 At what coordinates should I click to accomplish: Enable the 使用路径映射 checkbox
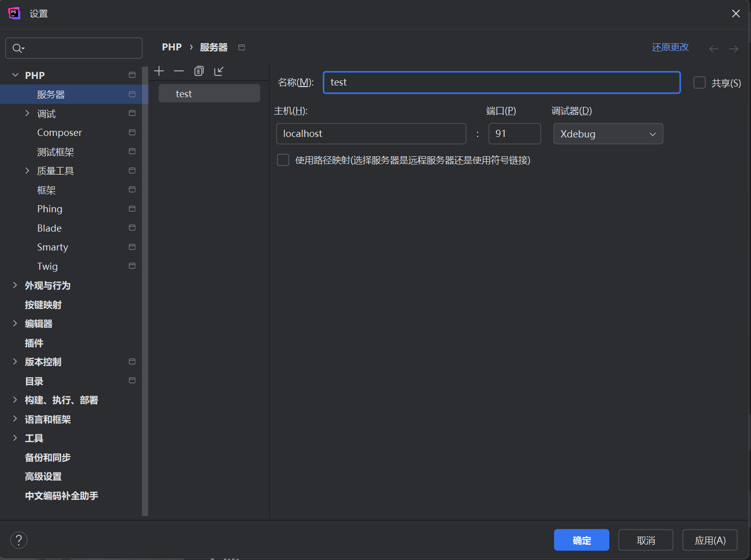pos(283,160)
